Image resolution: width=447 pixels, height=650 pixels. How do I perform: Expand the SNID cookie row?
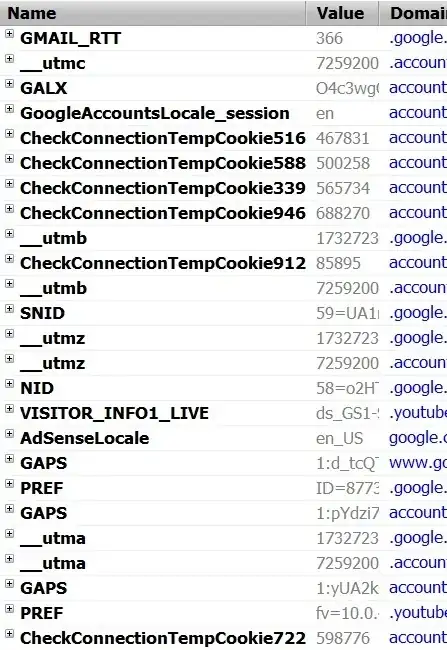[10, 308]
